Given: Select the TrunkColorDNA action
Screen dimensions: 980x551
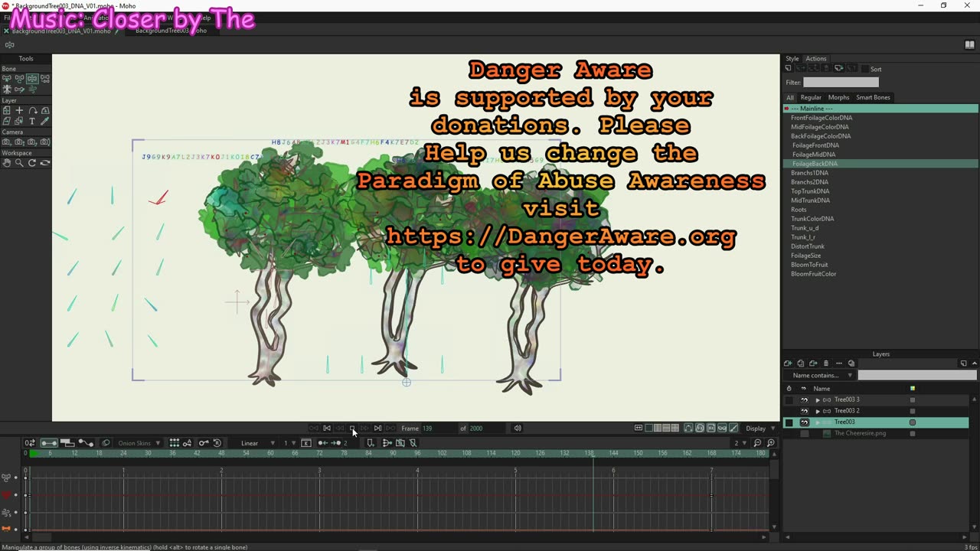Looking at the screenshot, I should click(880, 219).
